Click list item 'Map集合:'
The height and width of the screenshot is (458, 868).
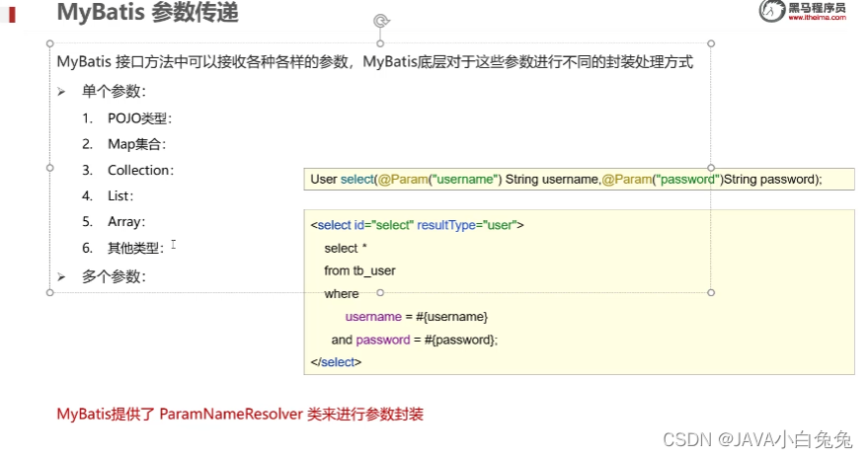pos(136,144)
